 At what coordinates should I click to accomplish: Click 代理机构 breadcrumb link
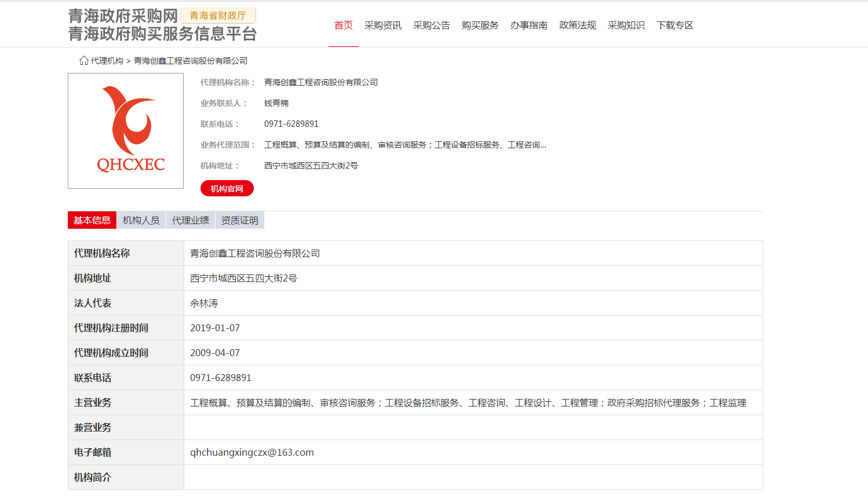[107, 61]
